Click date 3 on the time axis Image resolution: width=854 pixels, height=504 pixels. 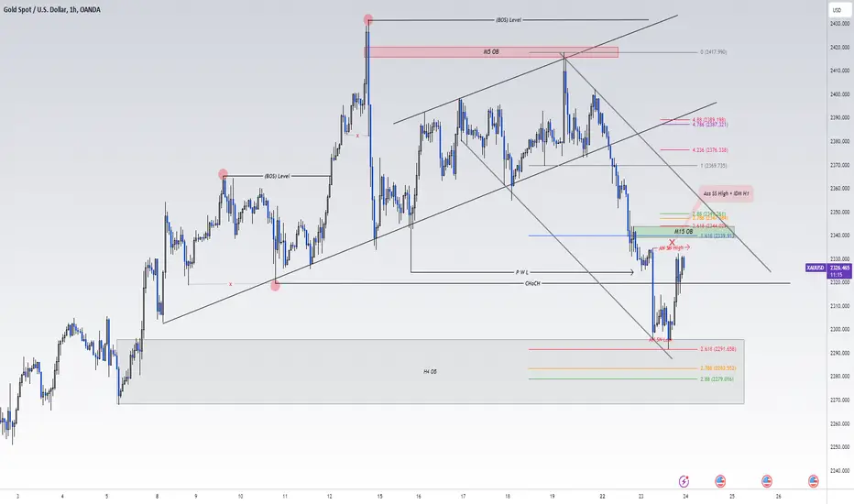coord(18,497)
